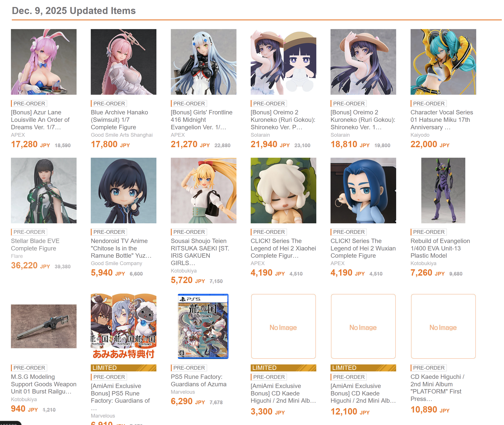Image resolution: width=504 pixels, height=425 pixels.
Task: Open CLICK! Series Wuxian figure thumbnail
Action: [363, 190]
